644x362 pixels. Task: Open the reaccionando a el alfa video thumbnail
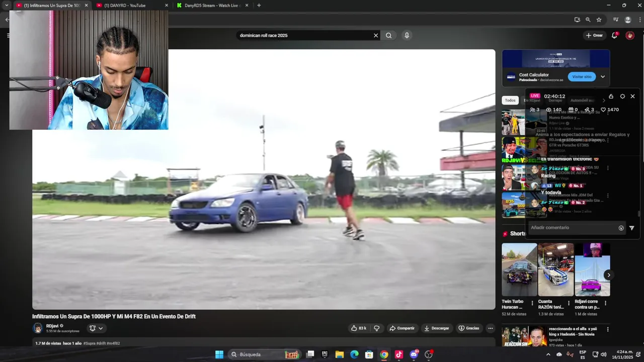[524, 336]
